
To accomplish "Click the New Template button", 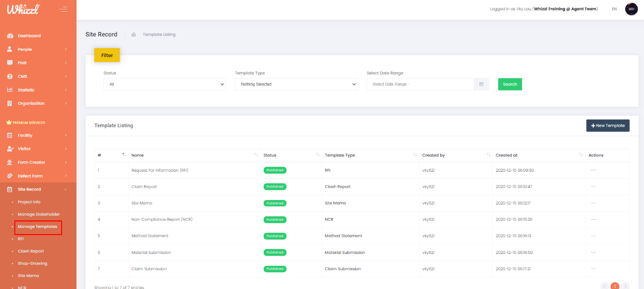I will point(608,126).
